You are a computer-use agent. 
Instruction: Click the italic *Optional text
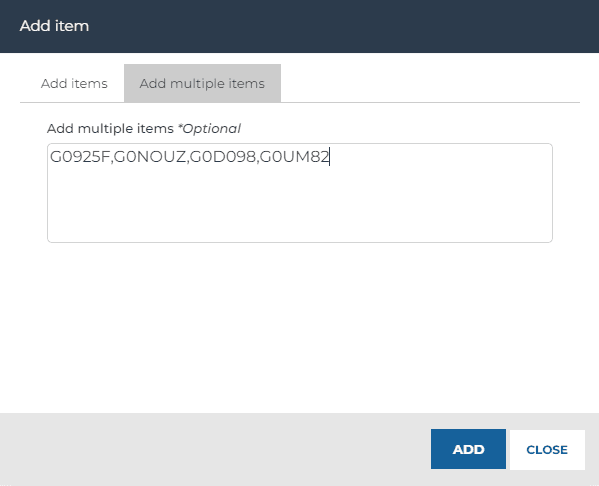point(209,129)
